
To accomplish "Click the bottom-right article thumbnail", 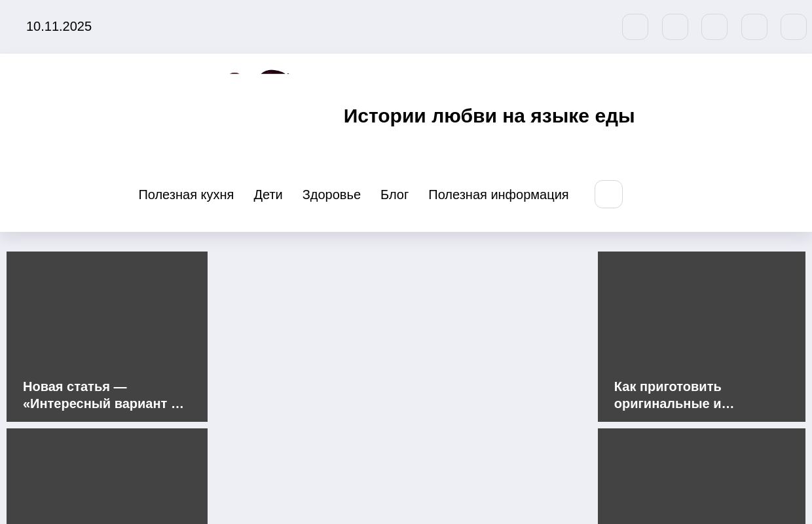I will coord(701,476).
